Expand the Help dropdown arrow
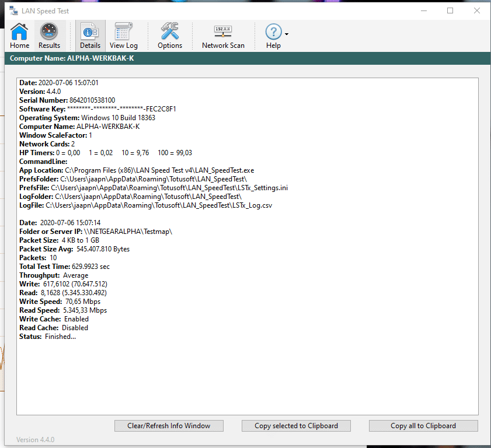491x448 pixels. 287,34
